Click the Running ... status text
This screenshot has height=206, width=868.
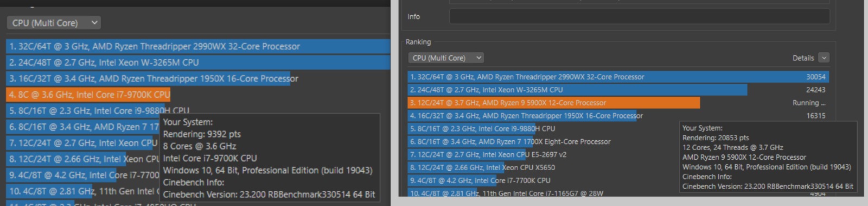(x=809, y=103)
